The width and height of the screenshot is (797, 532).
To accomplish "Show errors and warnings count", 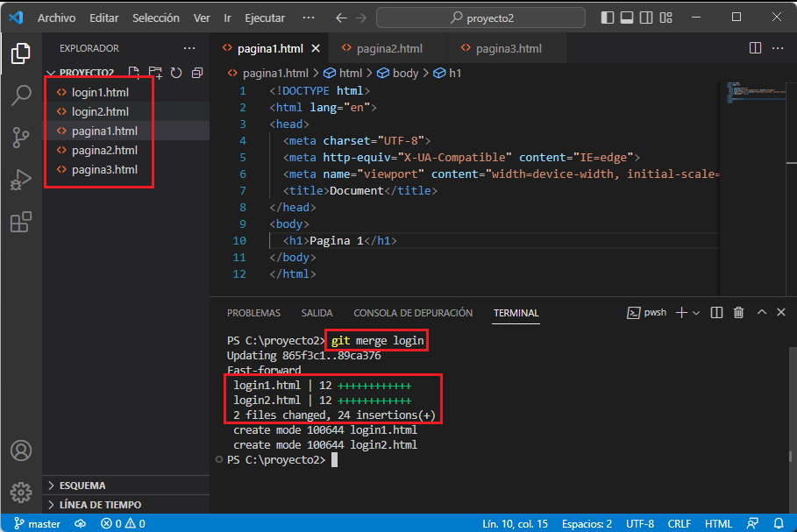I will [x=123, y=523].
